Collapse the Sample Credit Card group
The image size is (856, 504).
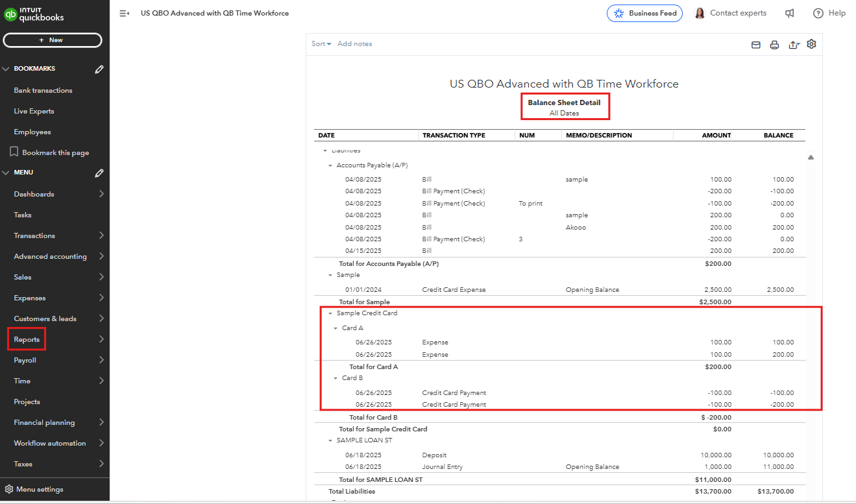(330, 313)
